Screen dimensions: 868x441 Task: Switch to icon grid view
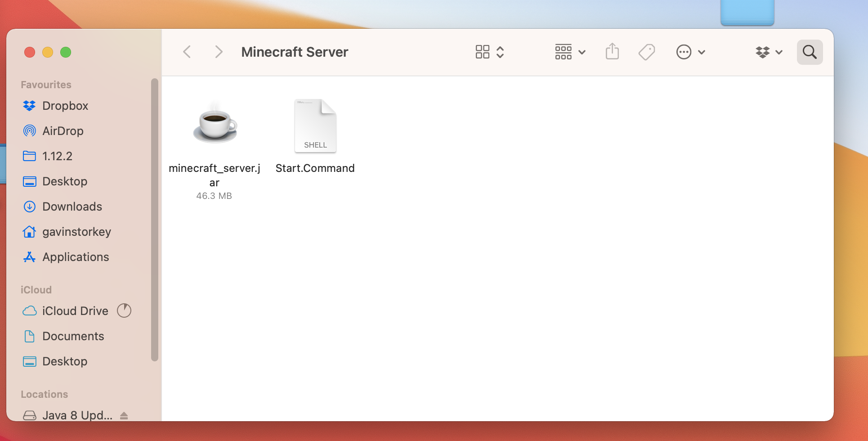coord(482,52)
